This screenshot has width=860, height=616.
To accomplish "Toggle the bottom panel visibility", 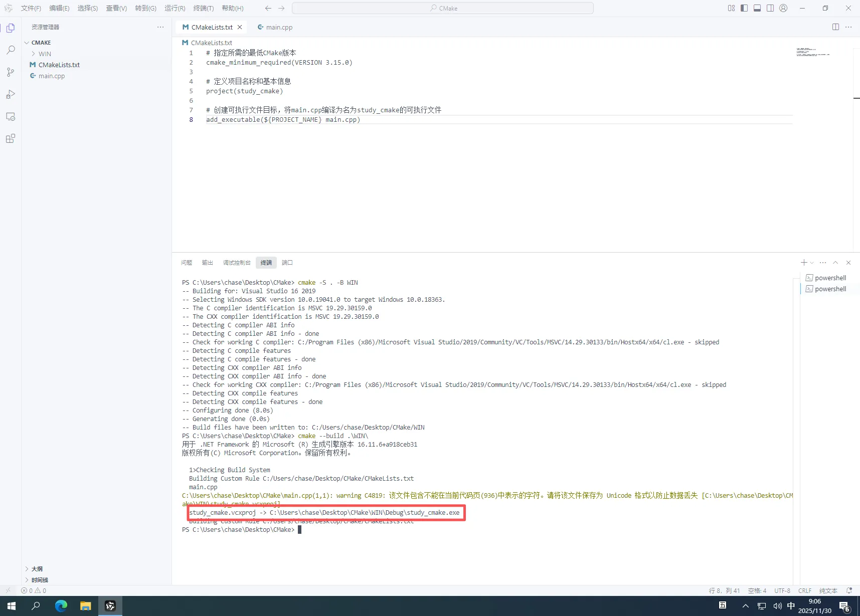I will pyautogui.click(x=757, y=8).
